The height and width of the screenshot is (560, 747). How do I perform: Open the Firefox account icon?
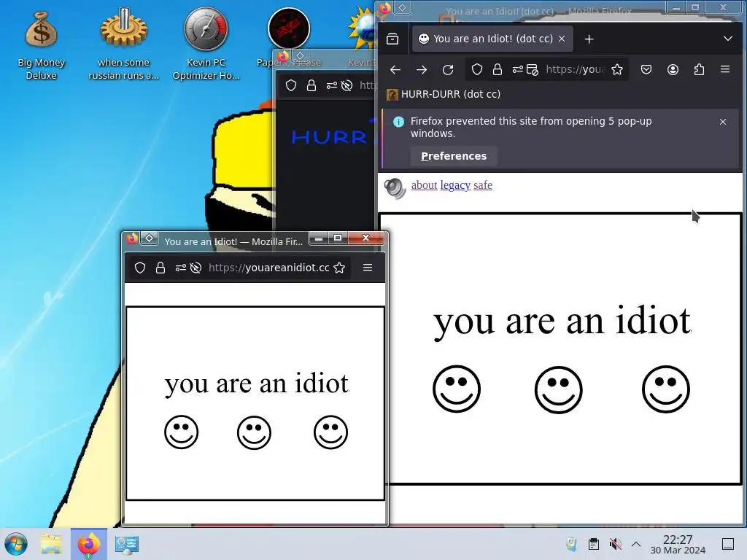tap(673, 69)
